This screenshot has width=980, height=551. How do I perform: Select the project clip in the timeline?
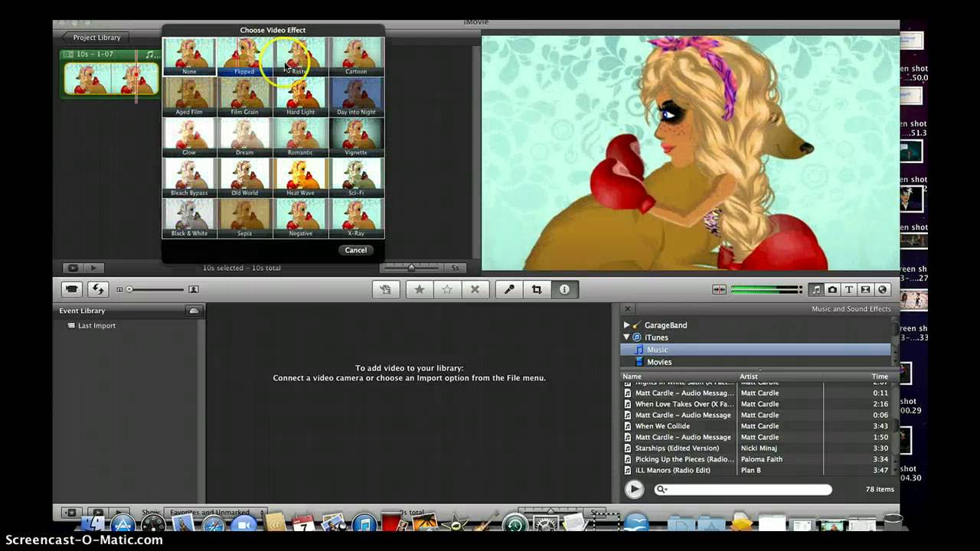coord(111,78)
